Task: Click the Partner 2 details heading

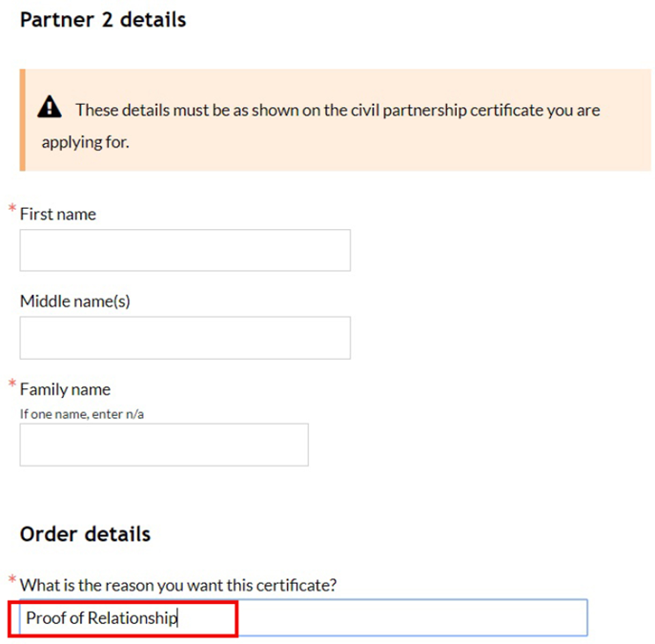Action: tap(103, 20)
